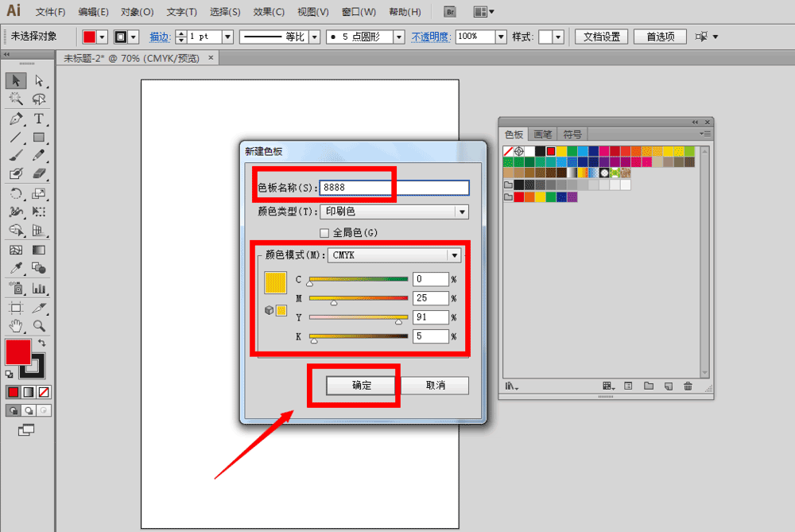This screenshot has height=532, width=795.
Task: Open the 对象(O) menu
Action: tap(138, 12)
